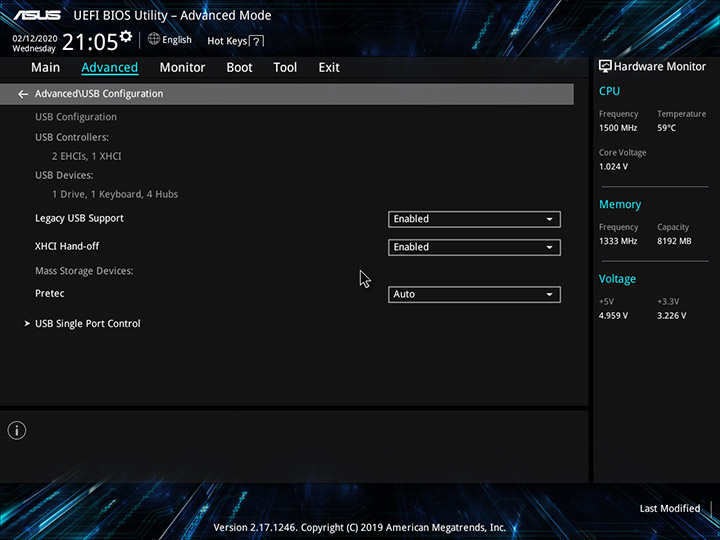Click the Version 2.17.1246 copyright text
The image size is (720, 540).
tap(360, 528)
